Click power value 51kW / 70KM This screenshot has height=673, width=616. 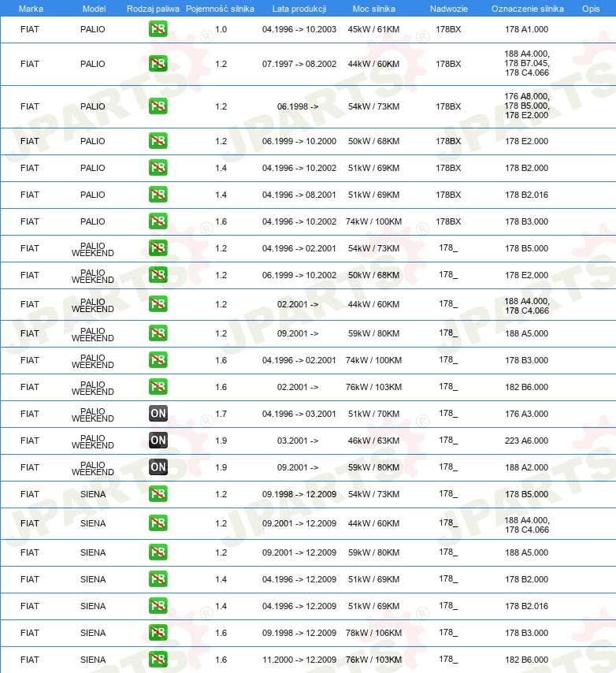tap(373, 414)
